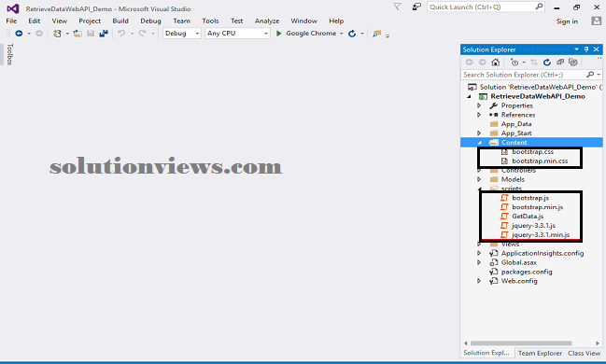Image resolution: width=606 pixels, height=364 pixels.
Task: Open the Debug menu
Action: coord(150,21)
